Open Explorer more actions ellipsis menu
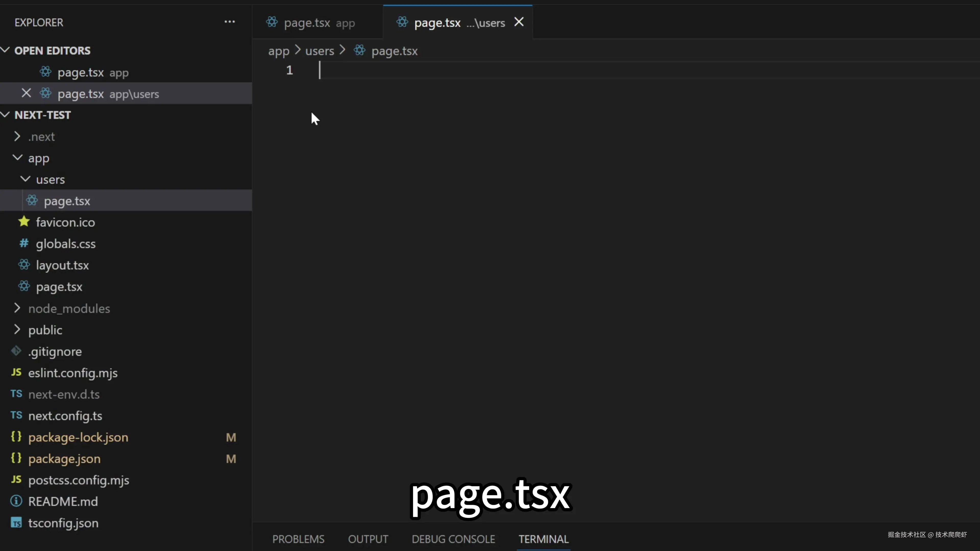Image resolution: width=980 pixels, height=551 pixels. point(229,22)
